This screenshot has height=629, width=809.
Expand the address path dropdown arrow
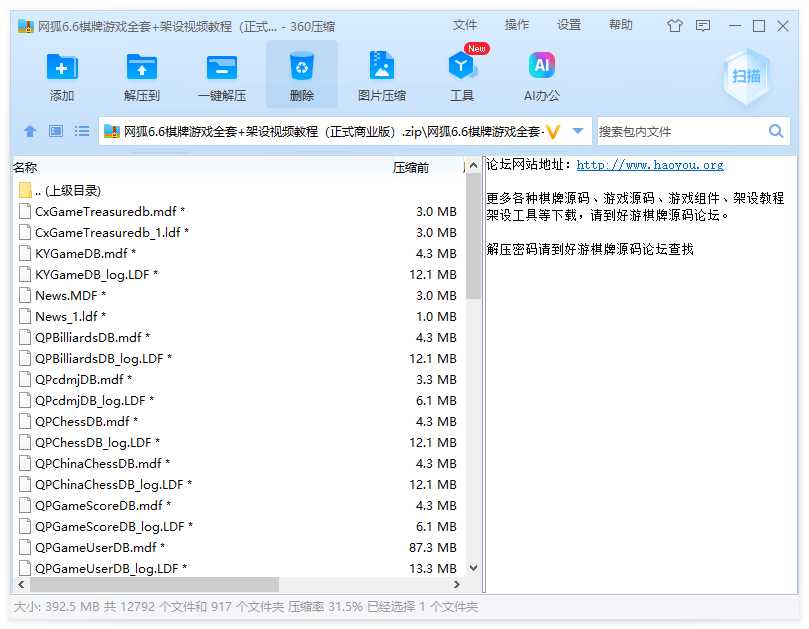point(578,131)
